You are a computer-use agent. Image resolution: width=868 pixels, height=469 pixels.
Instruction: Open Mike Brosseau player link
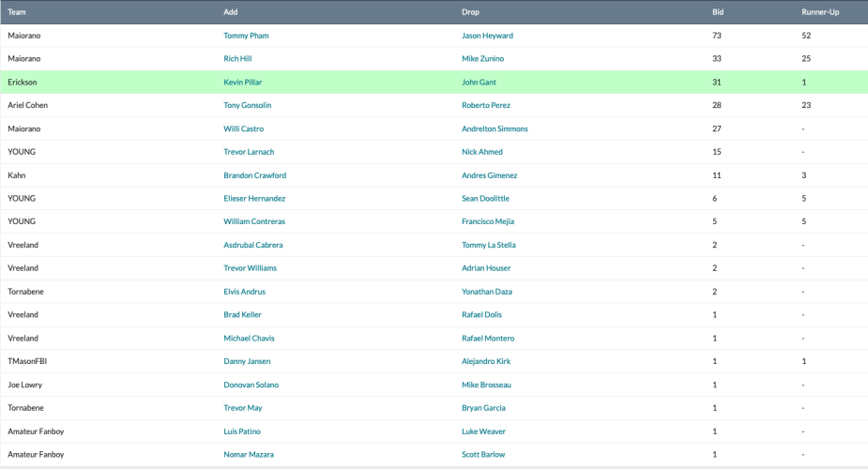[x=486, y=385]
